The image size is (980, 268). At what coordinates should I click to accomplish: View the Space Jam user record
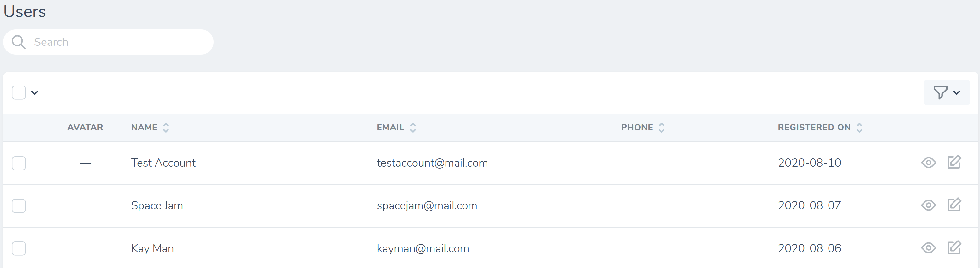929,205
